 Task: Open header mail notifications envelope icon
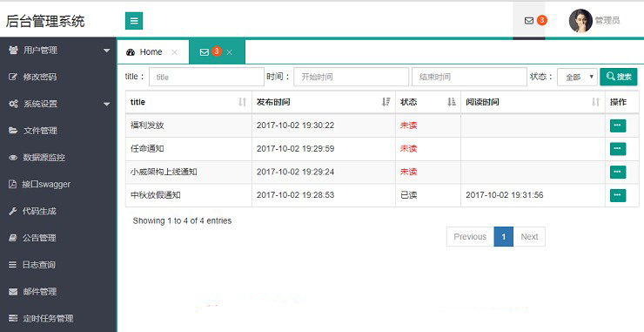[529, 21]
